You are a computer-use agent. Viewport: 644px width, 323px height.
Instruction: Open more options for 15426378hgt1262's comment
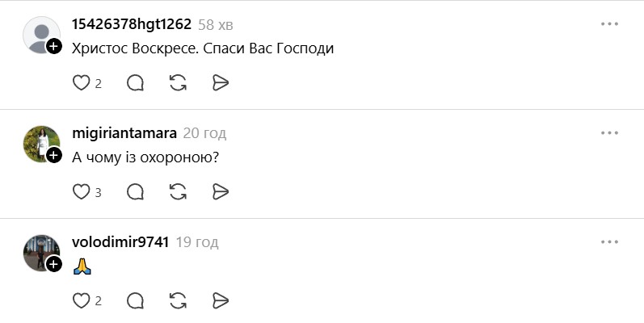tap(609, 24)
